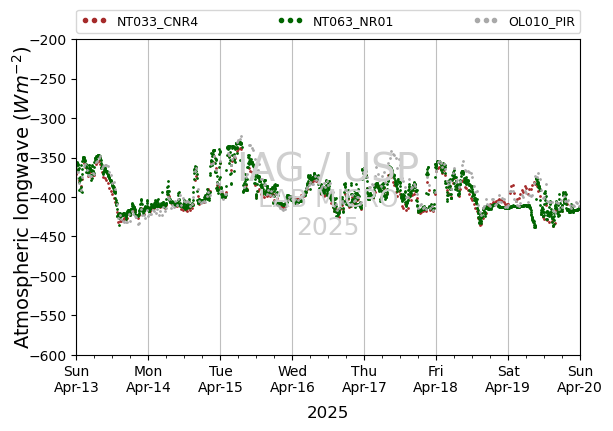Click the NT033_CNR4 legend label
Viewport: 613px width, 431px height.
[157, 22]
